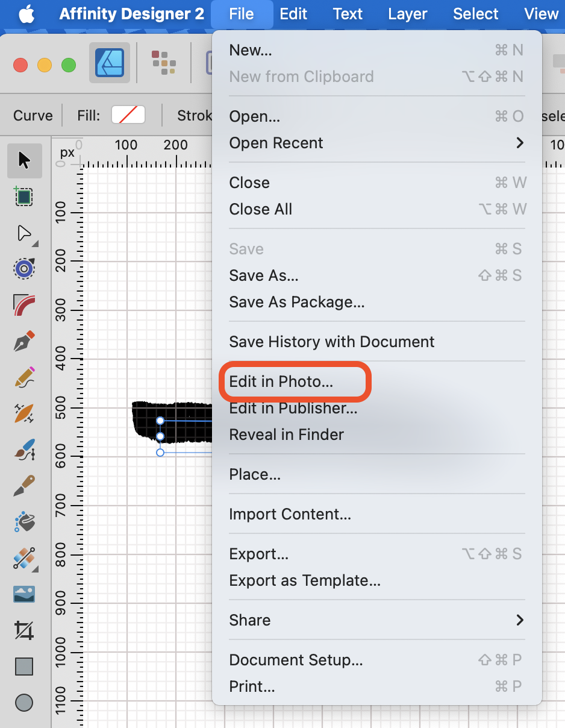
Task: Select the Ellipse shape tool
Action: 24,703
